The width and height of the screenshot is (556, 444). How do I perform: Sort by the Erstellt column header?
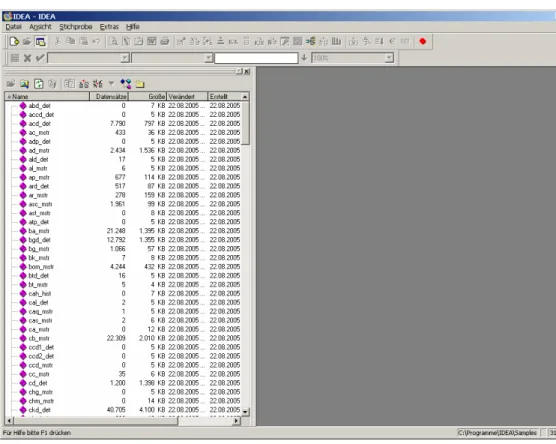224,96
